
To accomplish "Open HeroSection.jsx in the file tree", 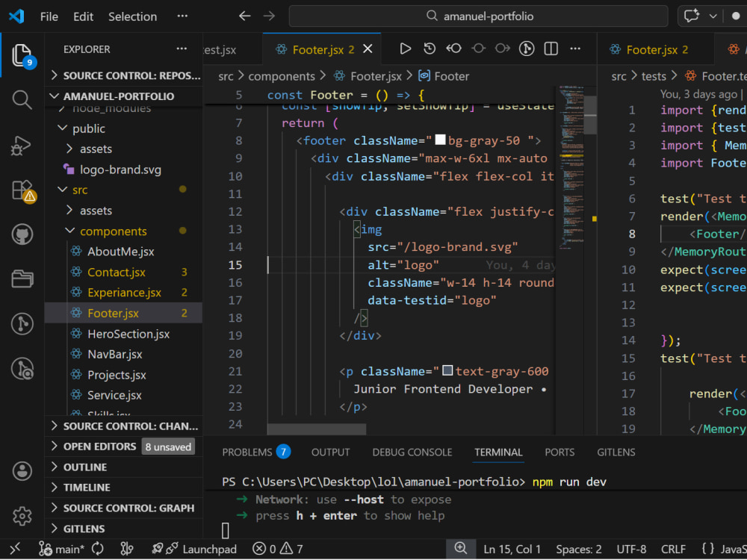I will (x=128, y=335).
